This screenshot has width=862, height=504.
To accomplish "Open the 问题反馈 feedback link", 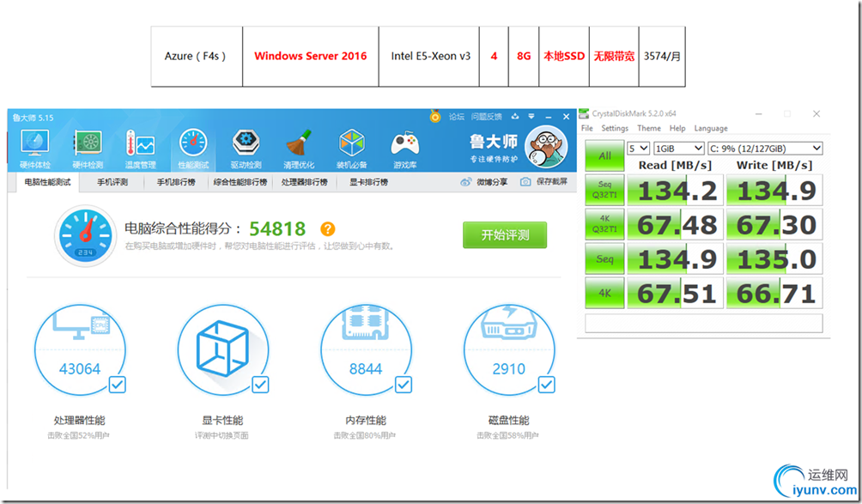I will (x=487, y=117).
